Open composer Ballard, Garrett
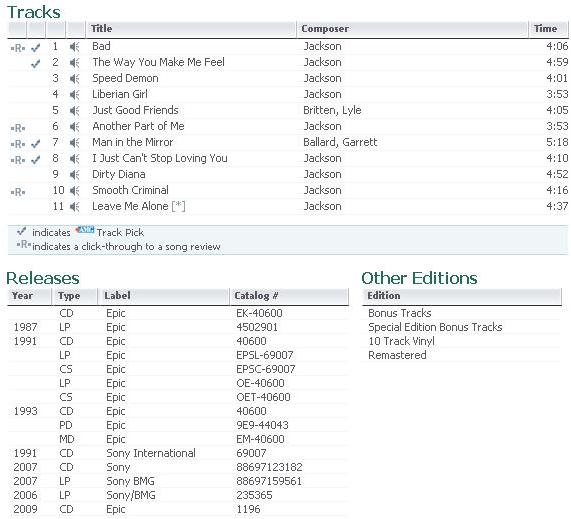 (340, 142)
